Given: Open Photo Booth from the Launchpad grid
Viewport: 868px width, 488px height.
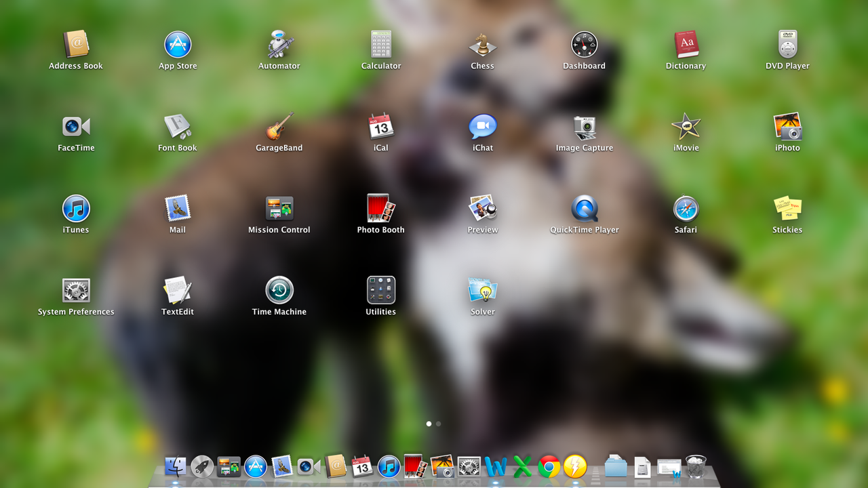Looking at the screenshot, I should click(x=381, y=209).
